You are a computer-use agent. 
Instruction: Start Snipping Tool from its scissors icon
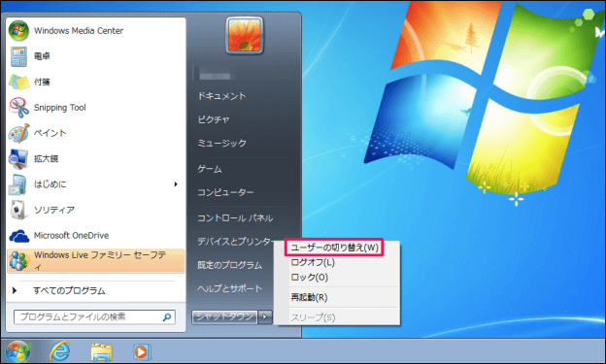click(18, 108)
